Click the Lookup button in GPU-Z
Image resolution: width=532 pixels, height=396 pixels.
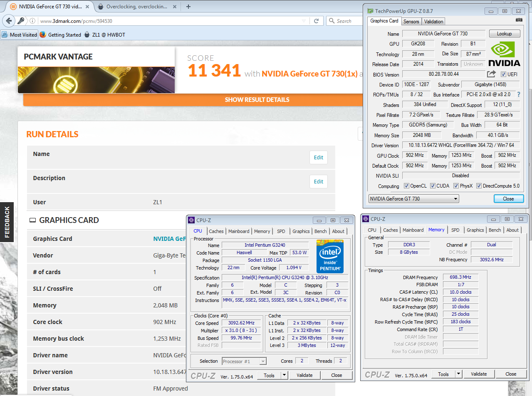click(505, 34)
